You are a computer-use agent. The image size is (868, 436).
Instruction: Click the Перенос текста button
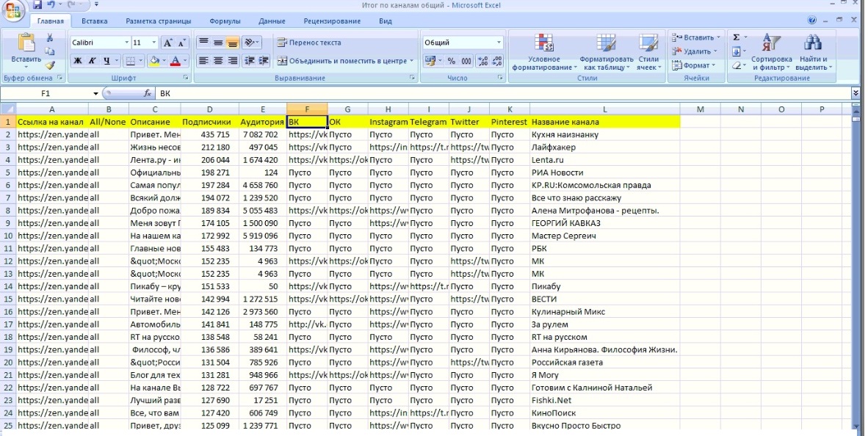pos(309,43)
